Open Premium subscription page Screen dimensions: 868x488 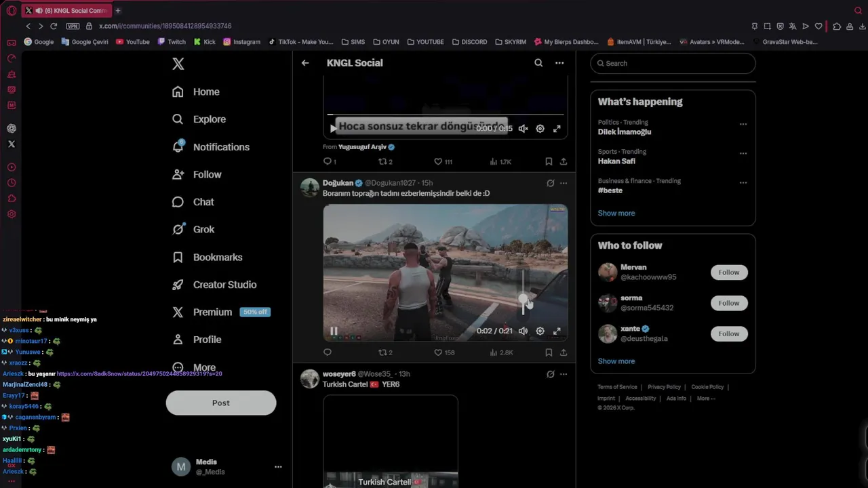point(221,312)
